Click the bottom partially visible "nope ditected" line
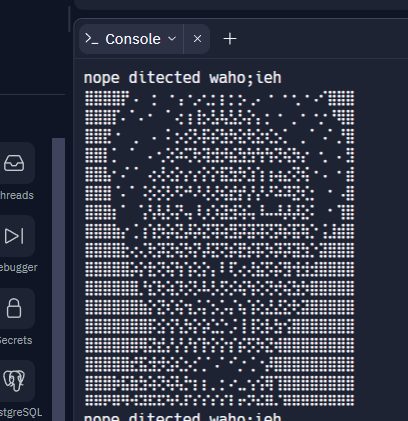The image size is (408, 421). click(x=183, y=417)
